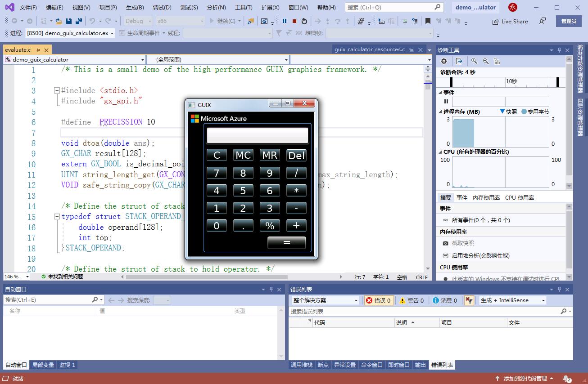This screenshot has width=588, height=384.
Task: Collapse the Events section in diagnostics
Action: pyautogui.click(x=441, y=92)
